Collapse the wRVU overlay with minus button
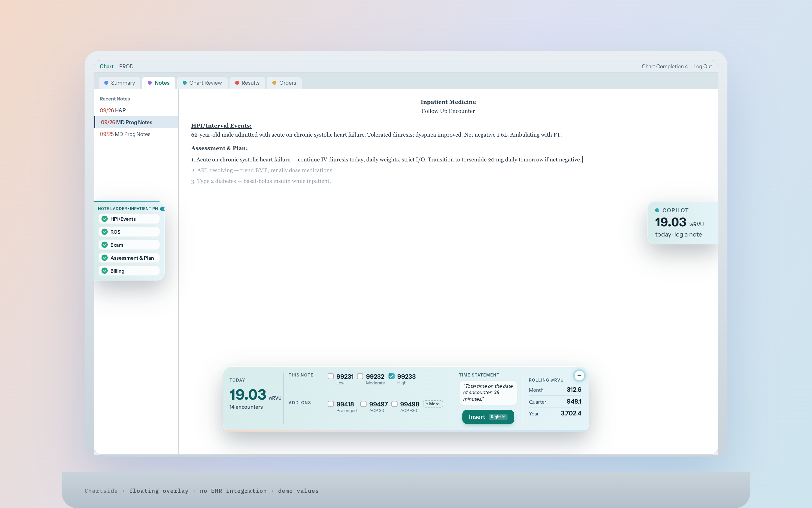812x508 pixels. coord(579,376)
